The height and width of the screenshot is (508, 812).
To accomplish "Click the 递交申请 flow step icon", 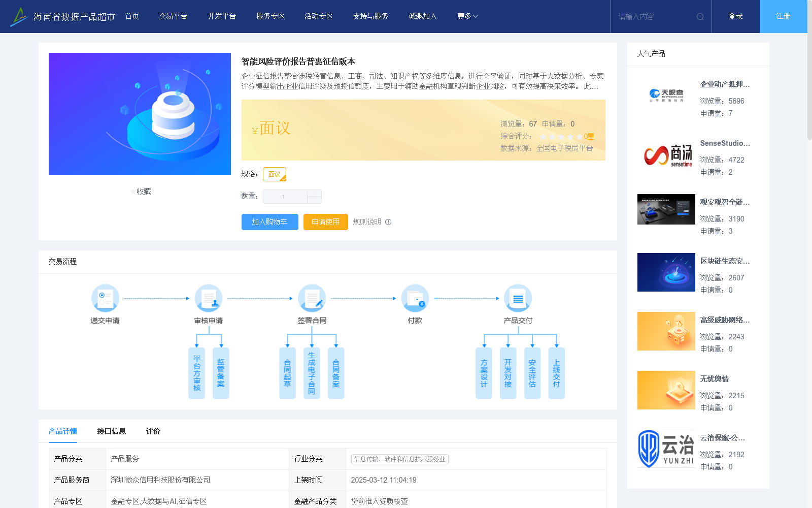I will coord(105,298).
